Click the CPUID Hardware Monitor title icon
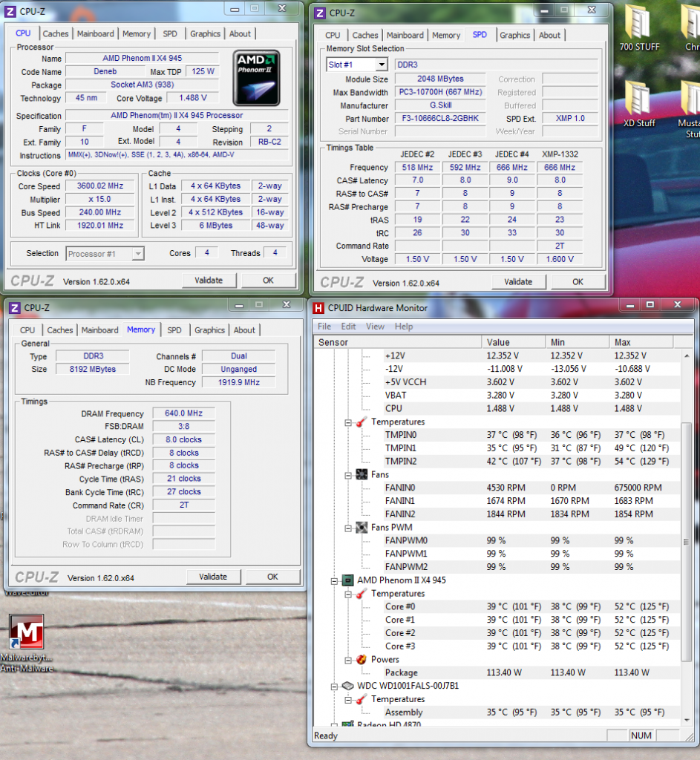The width and height of the screenshot is (700, 760). pyautogui.click(x=318, y=308)
